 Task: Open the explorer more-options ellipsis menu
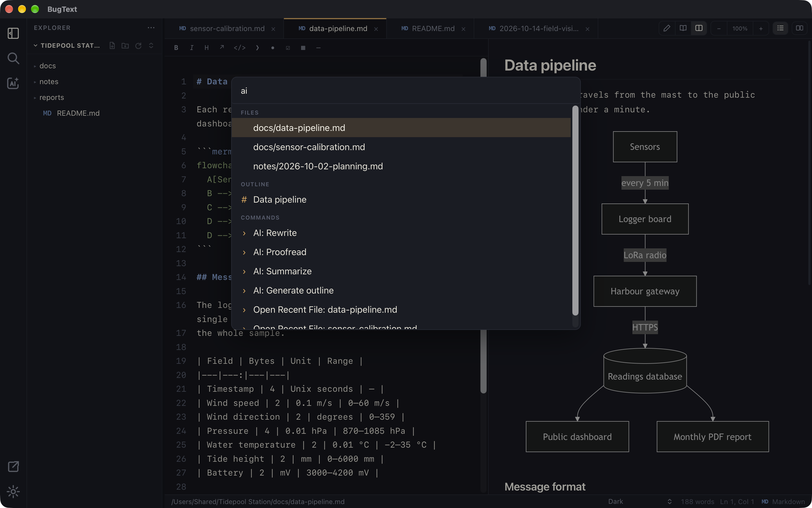point(151,28)
